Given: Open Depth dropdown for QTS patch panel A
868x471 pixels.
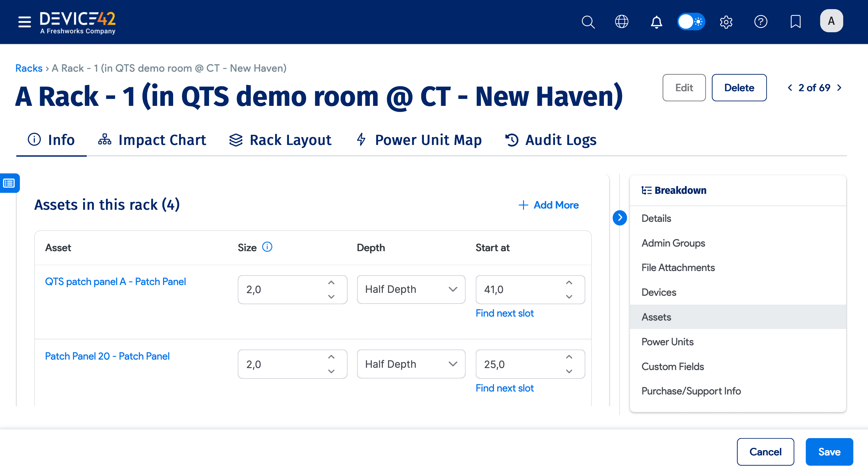Looking at the screenshot, I should [x=411, y=290].
